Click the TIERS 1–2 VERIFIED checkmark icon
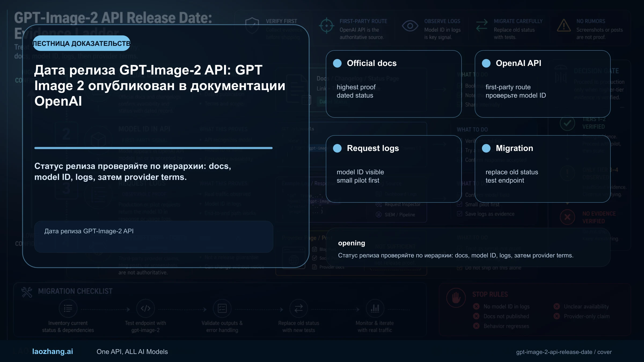Screen dimensions: 644x362 point(567,123)
